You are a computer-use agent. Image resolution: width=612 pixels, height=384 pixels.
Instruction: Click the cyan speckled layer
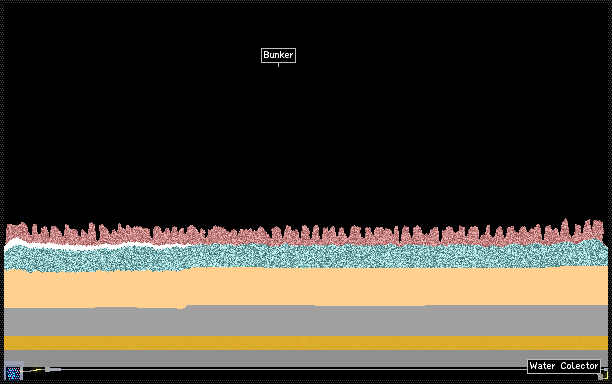click(x=306, y=256)
